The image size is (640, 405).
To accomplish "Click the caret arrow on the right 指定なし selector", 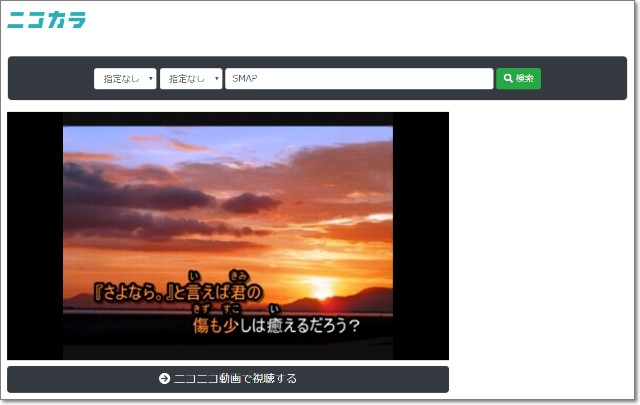I will 216,78.
